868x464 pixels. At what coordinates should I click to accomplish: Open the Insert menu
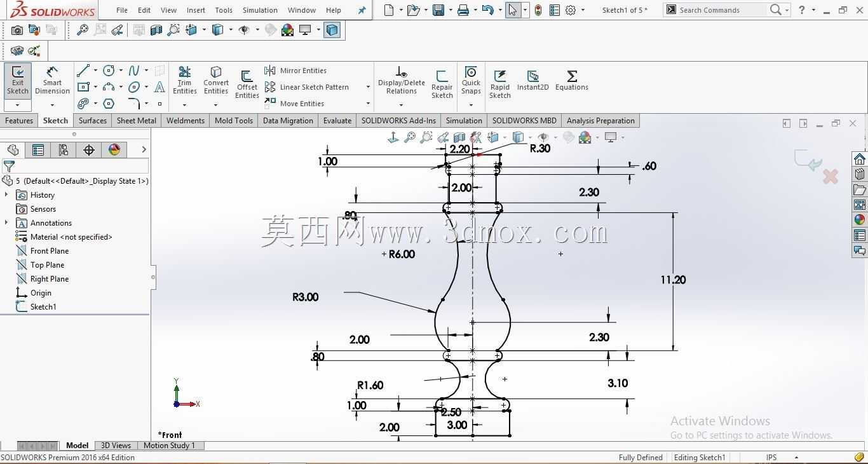[x=196, y=10]
